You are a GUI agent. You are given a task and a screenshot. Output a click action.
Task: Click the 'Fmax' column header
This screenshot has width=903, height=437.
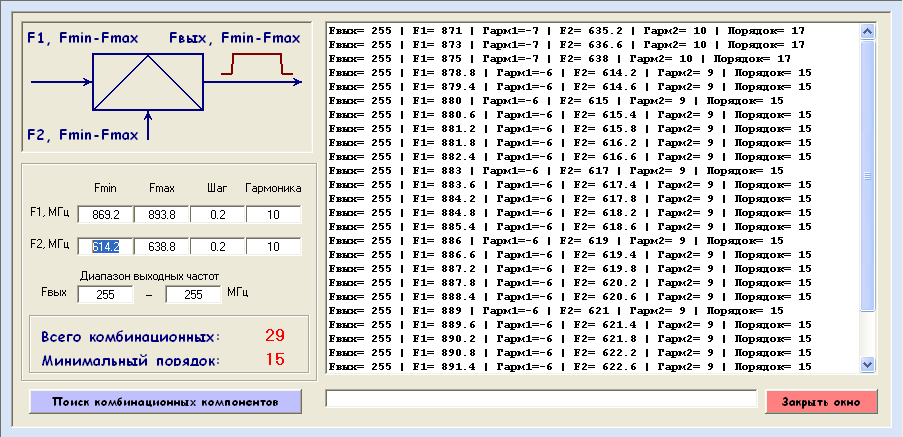(x=162, y=188)
